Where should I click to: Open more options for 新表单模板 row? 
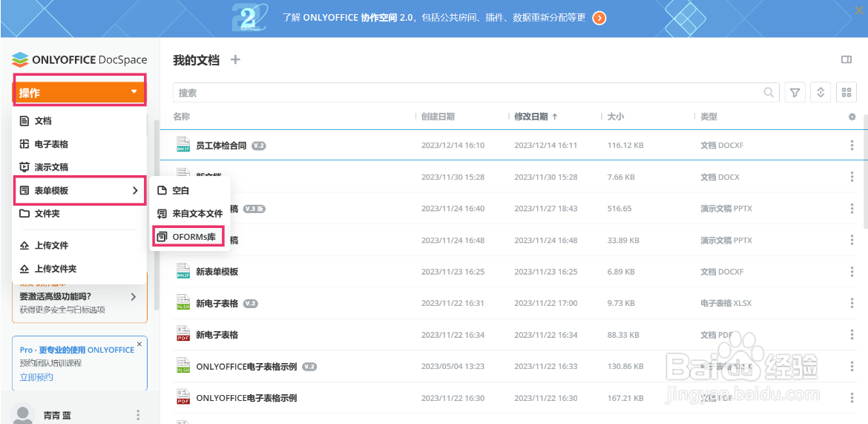(x=852, y=272)
